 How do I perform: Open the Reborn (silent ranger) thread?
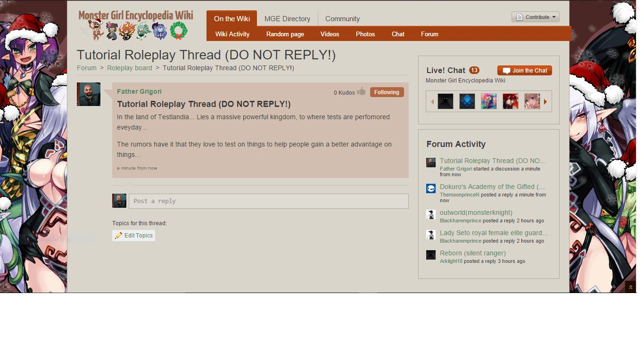(x=473, y=253)
